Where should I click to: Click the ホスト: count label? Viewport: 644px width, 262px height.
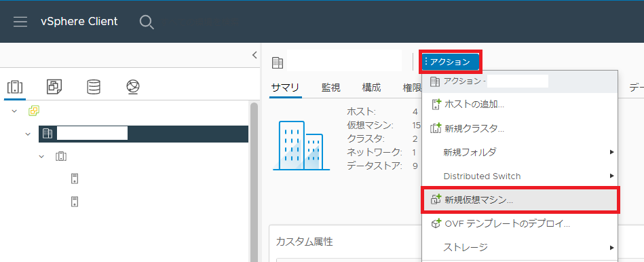click(362, 111)
